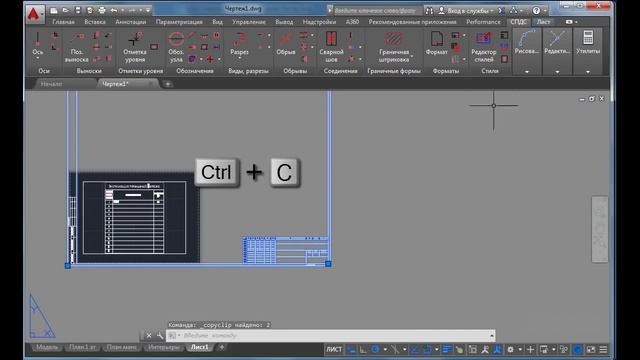
Task: Open the Вставка ribbon tab
Action: 95,22
